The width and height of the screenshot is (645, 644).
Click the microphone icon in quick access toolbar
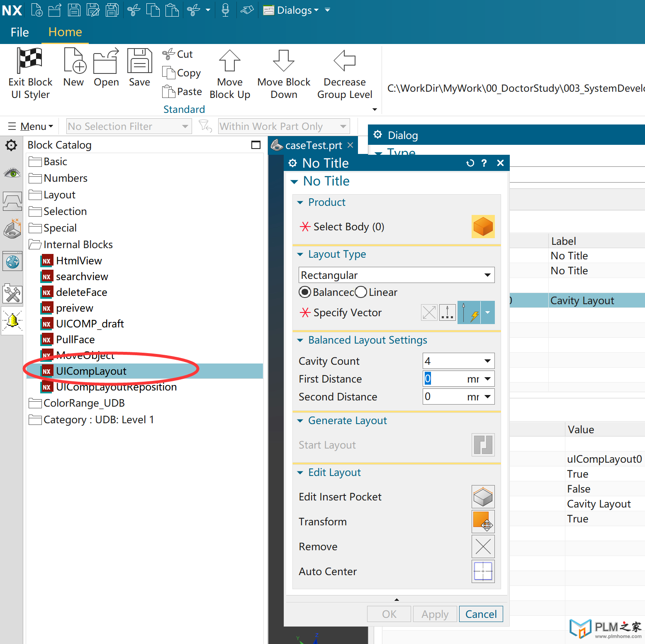tap(225, 10)
